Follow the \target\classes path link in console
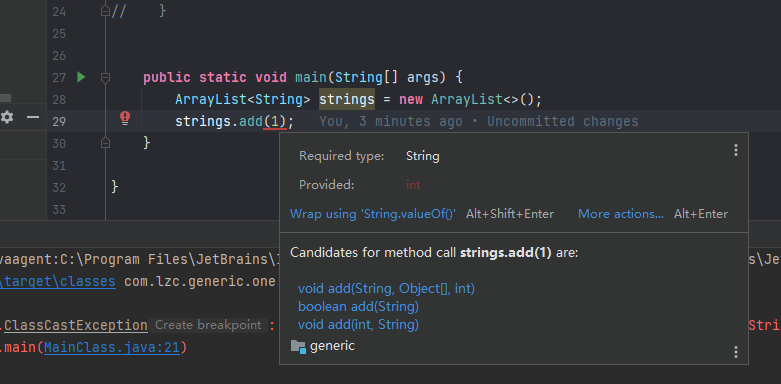The width and height of the screenshot is (781, 384). 58,281
